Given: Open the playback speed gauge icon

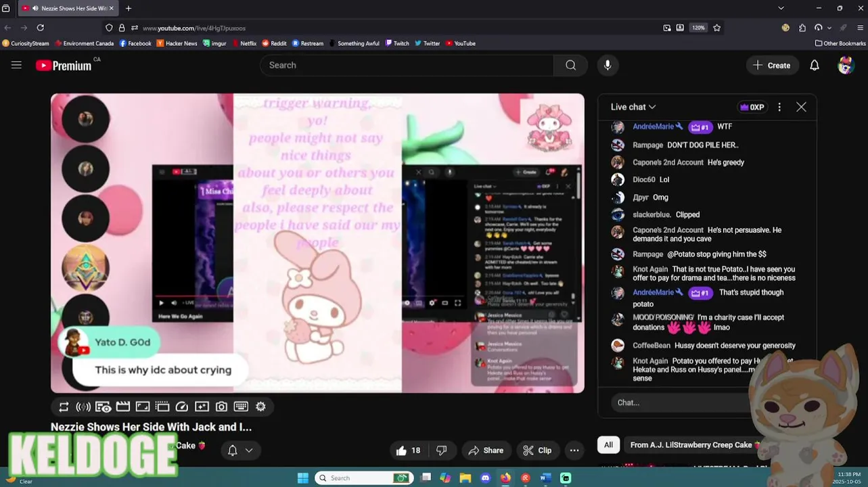Looking at the screenshot, I should tap(181, 407).
